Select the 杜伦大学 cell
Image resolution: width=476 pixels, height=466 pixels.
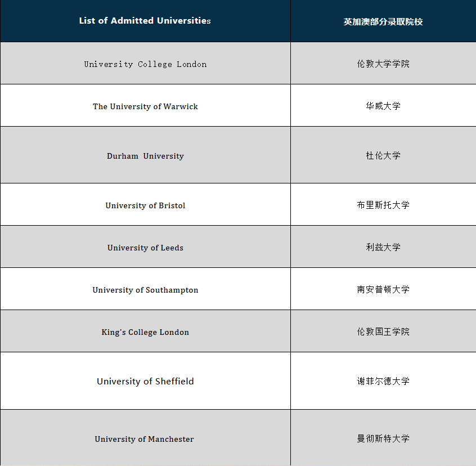pos(383,155)
